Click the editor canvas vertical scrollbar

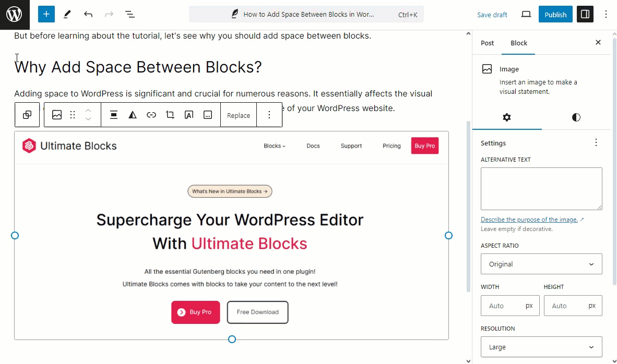click(x=468, y=207)
